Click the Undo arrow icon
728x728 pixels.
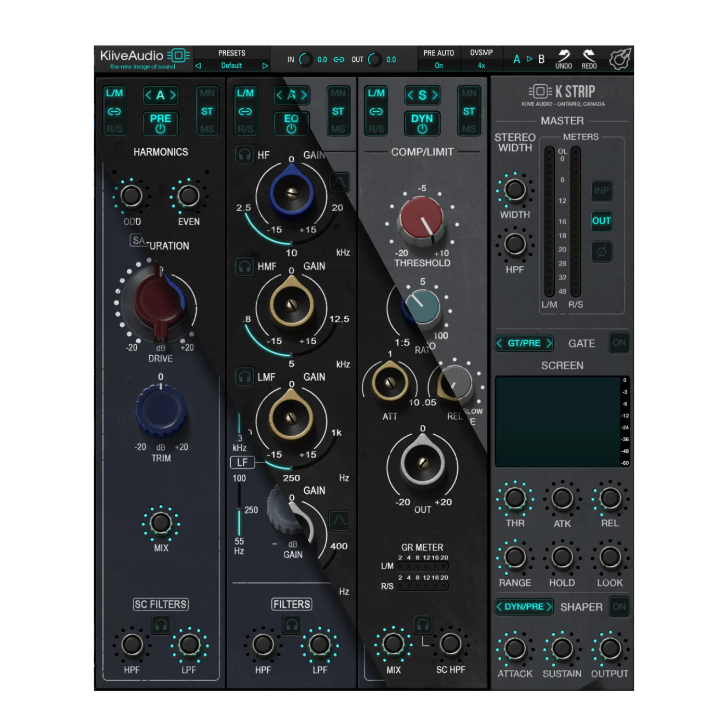pyautogui.click(x=564, y=55)
